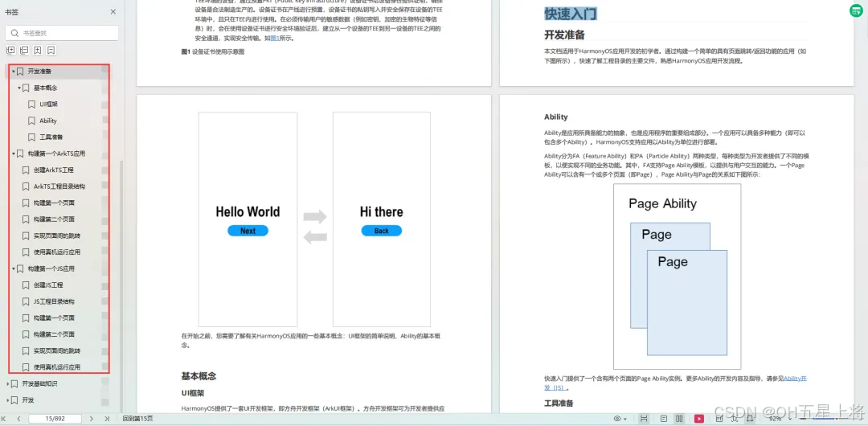Click the page number field showing 15/892
The image size is (868, 426).
[x=55, y=419]
